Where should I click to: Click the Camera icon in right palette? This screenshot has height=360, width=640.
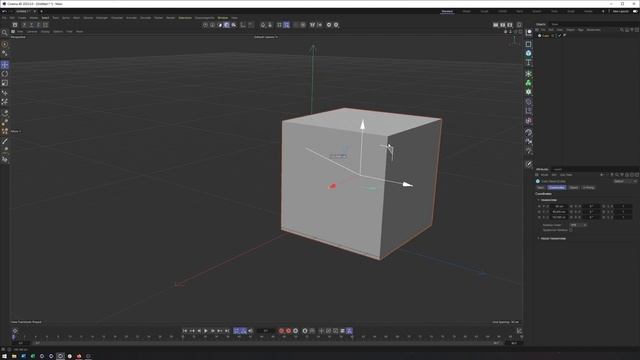(529, 142)
